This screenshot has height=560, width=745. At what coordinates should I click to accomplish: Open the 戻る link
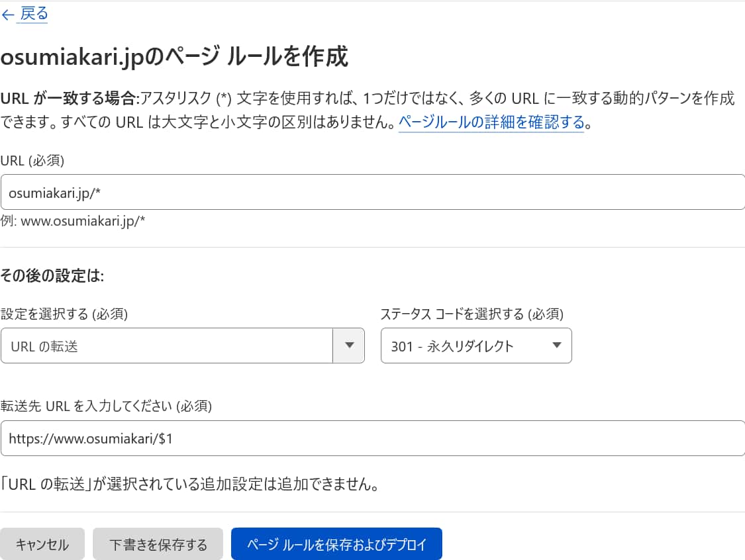33,15
